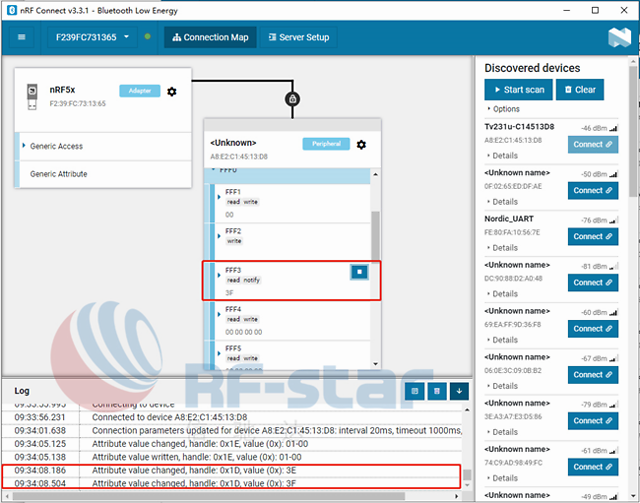The width and height of the screenshot is (640, 503).
Task: Toggle log auto-scroll down arrow
Action: pyautogui.click(x=459, y=391)
